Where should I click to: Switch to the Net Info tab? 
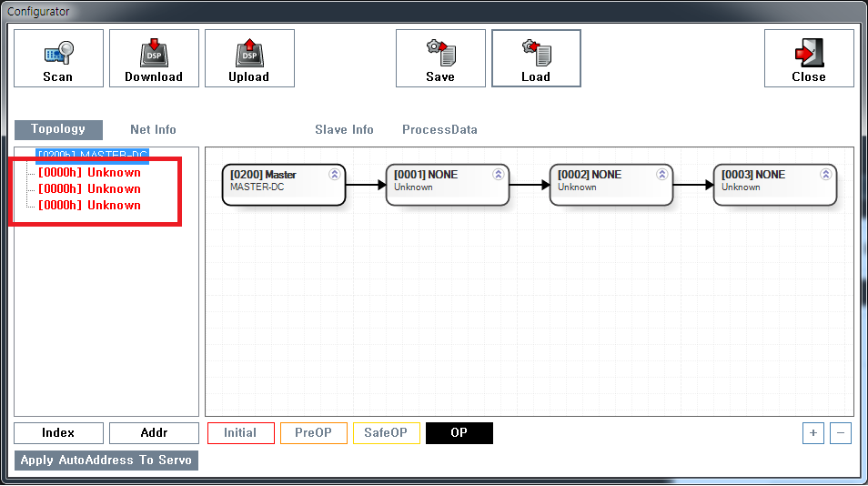[153, 129]
